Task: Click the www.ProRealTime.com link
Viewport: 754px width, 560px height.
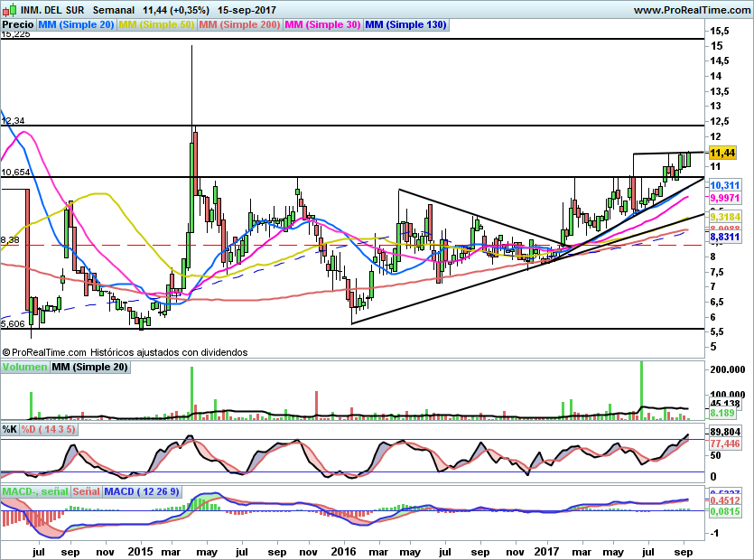Action: coord(691,10)
